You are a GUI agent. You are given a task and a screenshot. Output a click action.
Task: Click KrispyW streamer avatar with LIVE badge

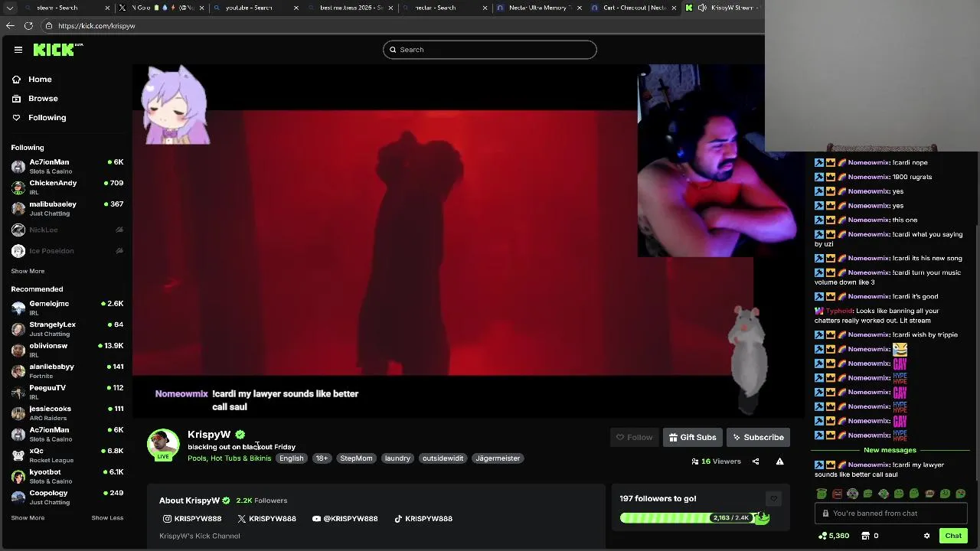tap(163, 445)
